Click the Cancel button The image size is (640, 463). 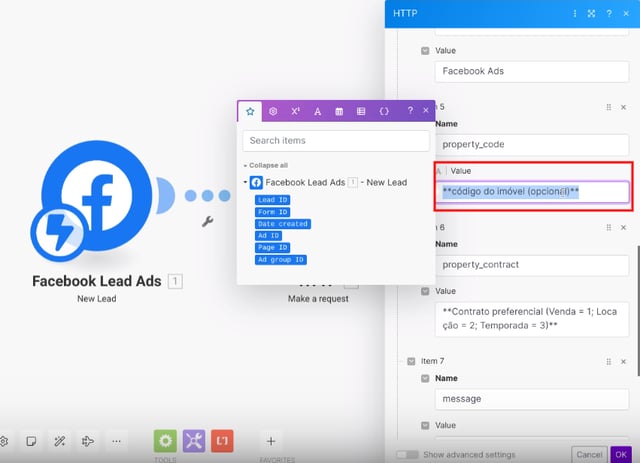(589, 454)
